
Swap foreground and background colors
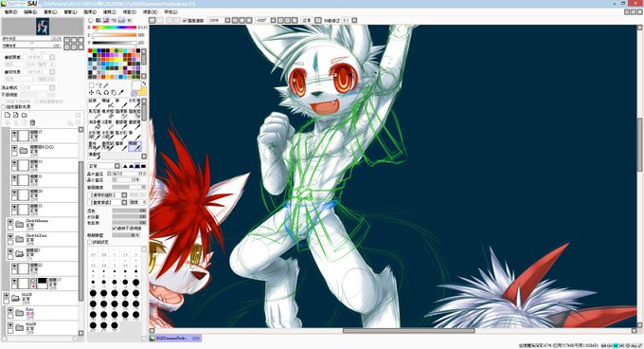coord(144,83)
